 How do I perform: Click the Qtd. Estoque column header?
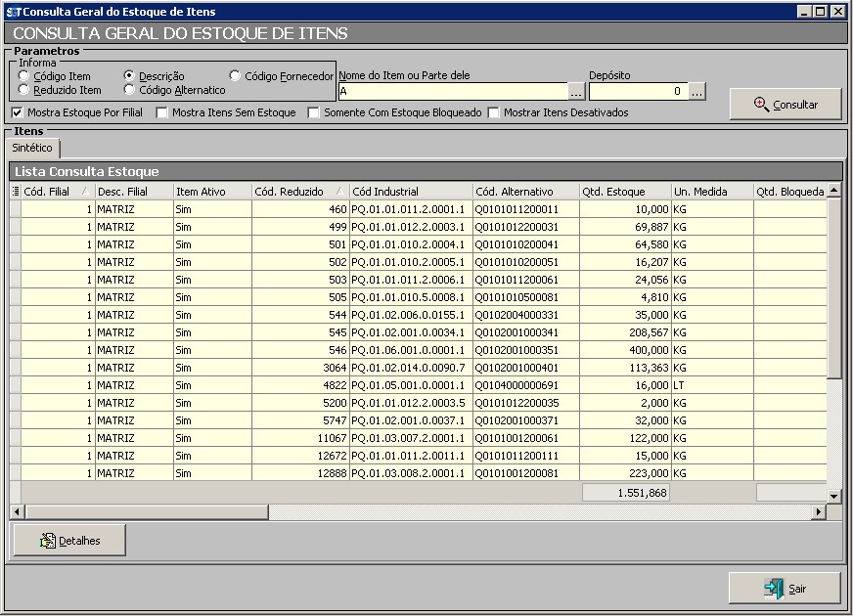point(624,192)
